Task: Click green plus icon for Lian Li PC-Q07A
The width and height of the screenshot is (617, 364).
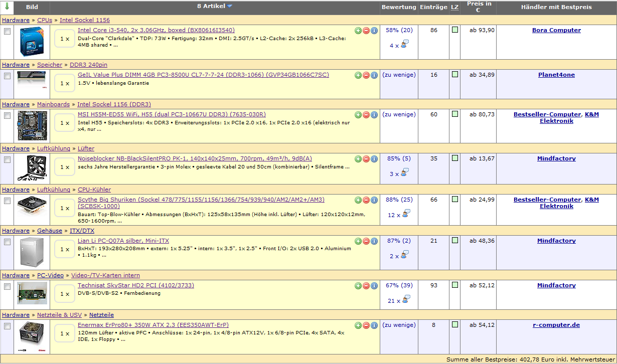Action: [358, 241]
